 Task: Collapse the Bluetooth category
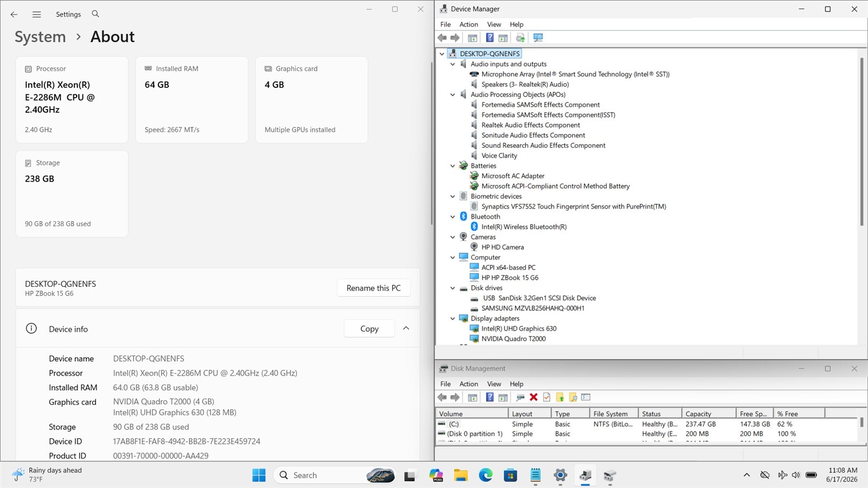[x=453, y=216]
